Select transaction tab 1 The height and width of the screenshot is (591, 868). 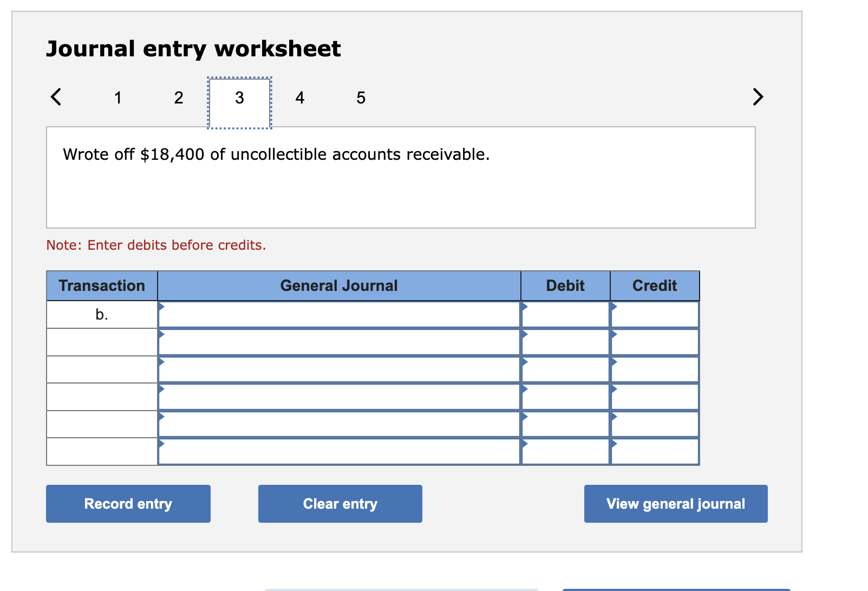(118, 98)
